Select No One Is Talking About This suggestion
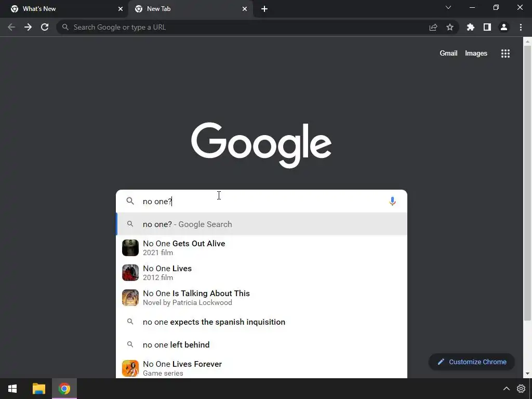This screenshot has height=399, width=532. [261, 298]
